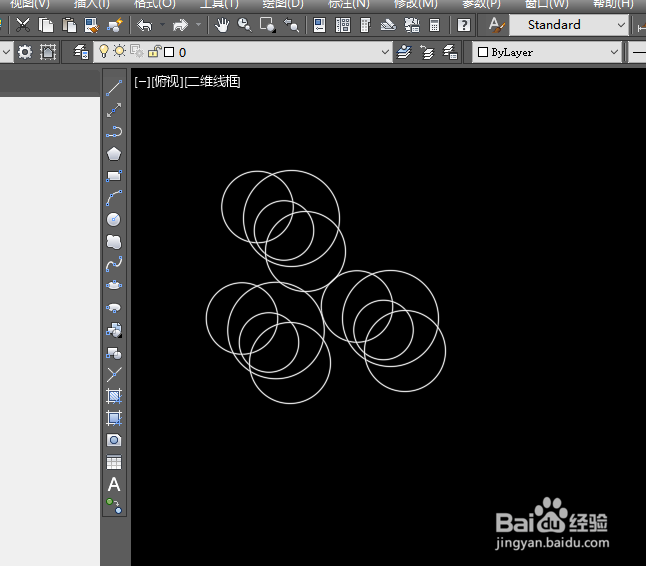Screen dimensions: 646x566
Task: Open the 工具(T) menu
Action: pos(219,4)
